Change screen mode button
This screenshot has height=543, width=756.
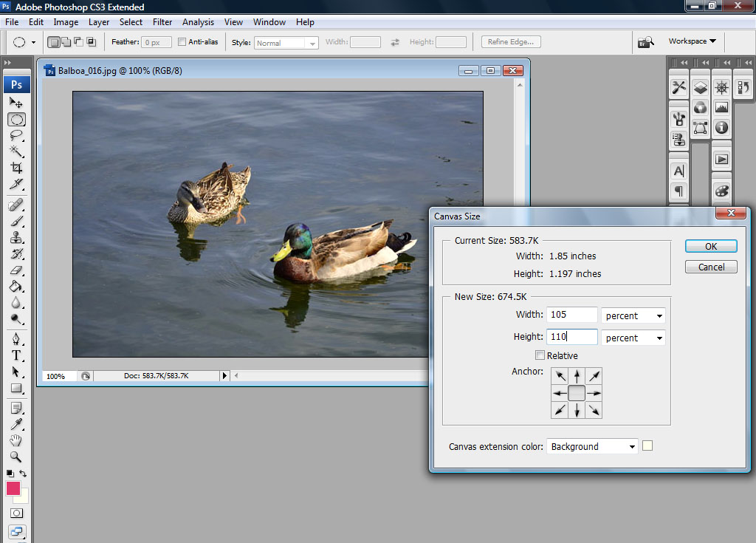[x=16, y=532]
